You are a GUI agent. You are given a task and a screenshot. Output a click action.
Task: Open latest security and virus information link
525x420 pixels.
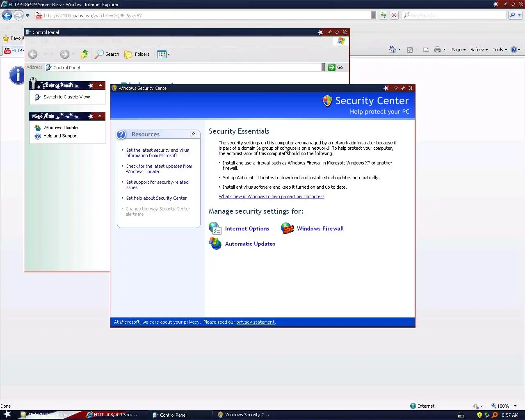click(157, 153)
